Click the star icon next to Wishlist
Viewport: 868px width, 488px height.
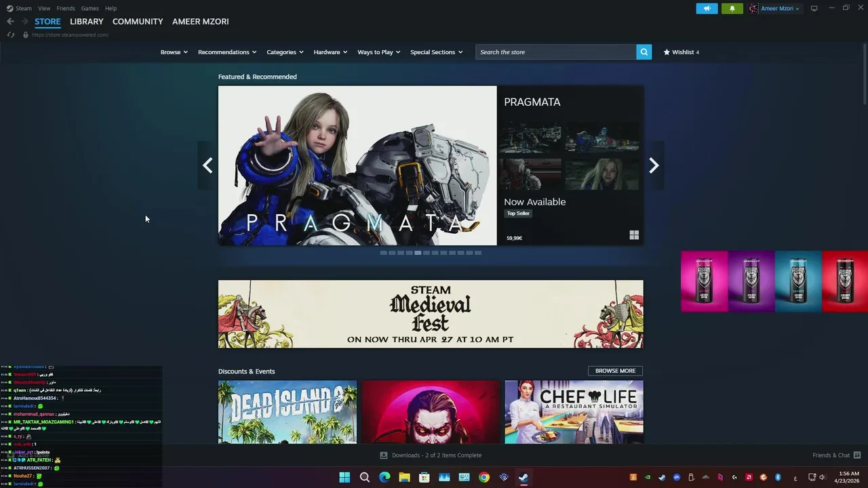(667, 52)
